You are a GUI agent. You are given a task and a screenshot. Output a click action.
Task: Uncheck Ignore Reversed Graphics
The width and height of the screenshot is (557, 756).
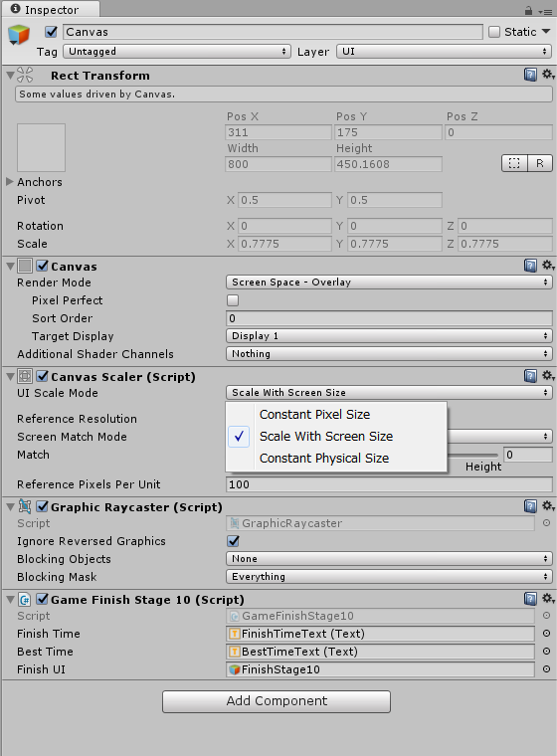click(234, 541)
